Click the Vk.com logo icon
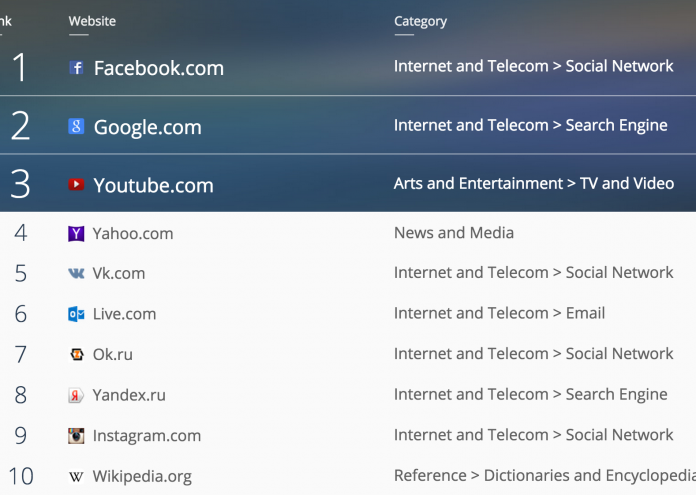 (76, 273)
